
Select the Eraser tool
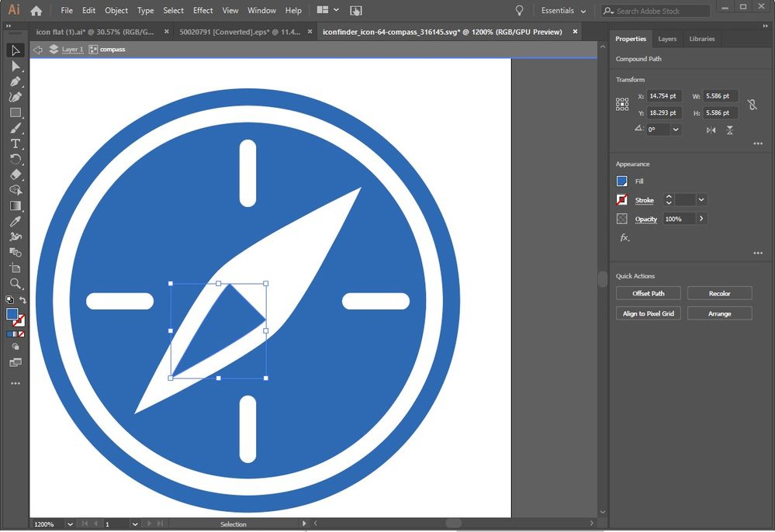point(16,174)
